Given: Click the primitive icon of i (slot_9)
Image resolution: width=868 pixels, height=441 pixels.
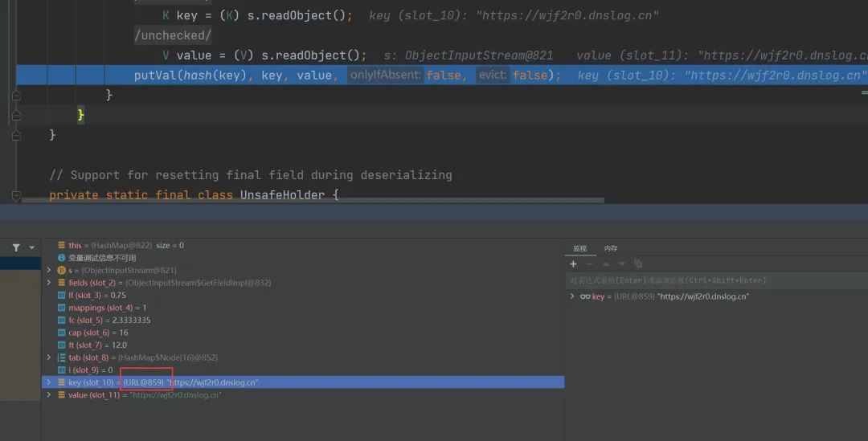Looking at the screenshot, I should (61, 370).
